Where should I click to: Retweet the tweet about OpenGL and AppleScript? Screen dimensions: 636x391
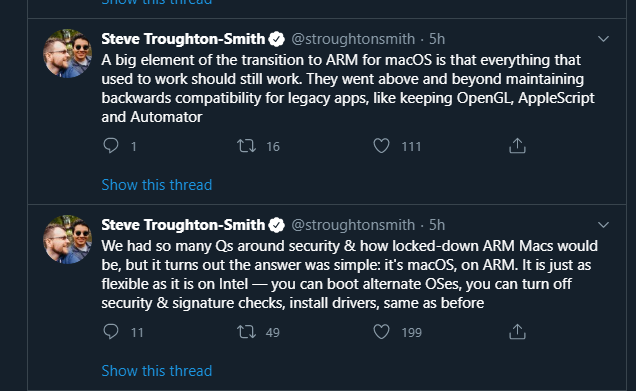[x=246, y=146]
